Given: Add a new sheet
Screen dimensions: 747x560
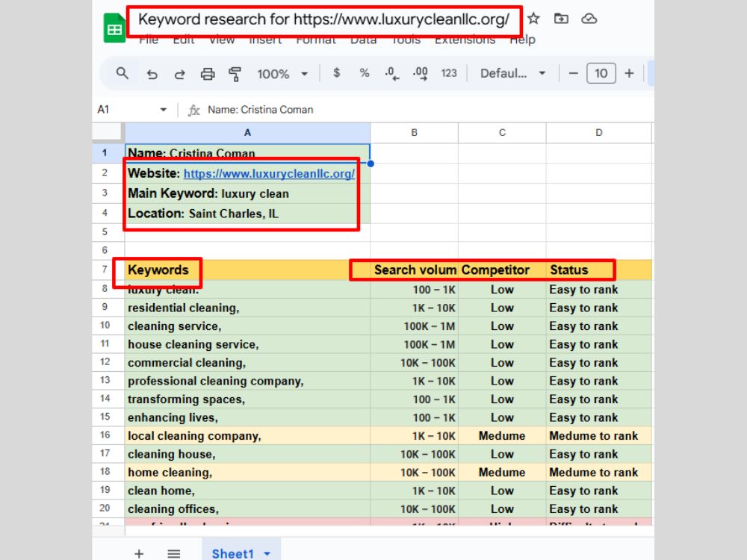Looking at the screenshot, I should tap(139, 553).
